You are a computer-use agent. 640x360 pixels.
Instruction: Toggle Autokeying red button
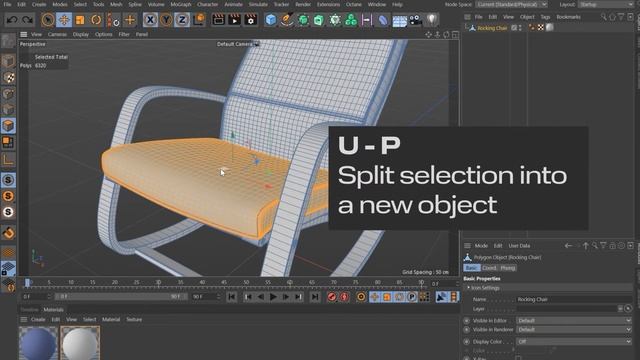(344, 297)
